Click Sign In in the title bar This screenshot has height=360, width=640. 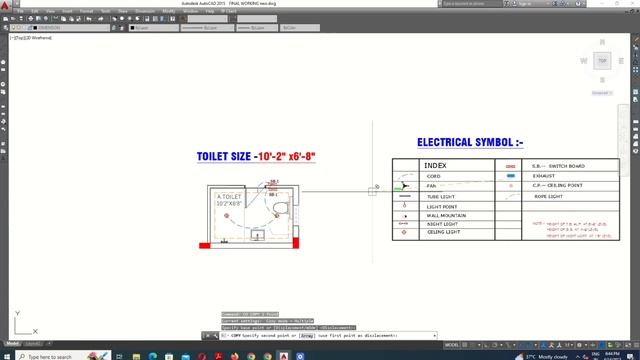pos(524,4)
